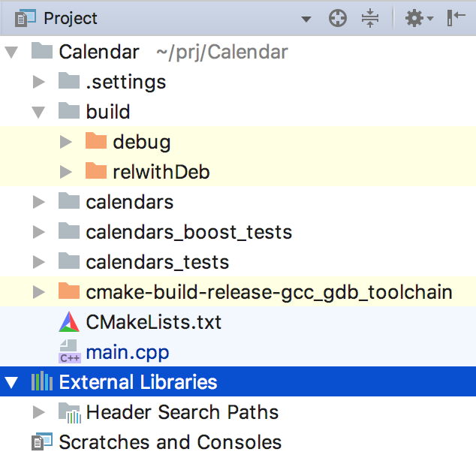This screenshot has height=464, width=476.
Task: Expand the .settings folder
Action: pos(39,82)
